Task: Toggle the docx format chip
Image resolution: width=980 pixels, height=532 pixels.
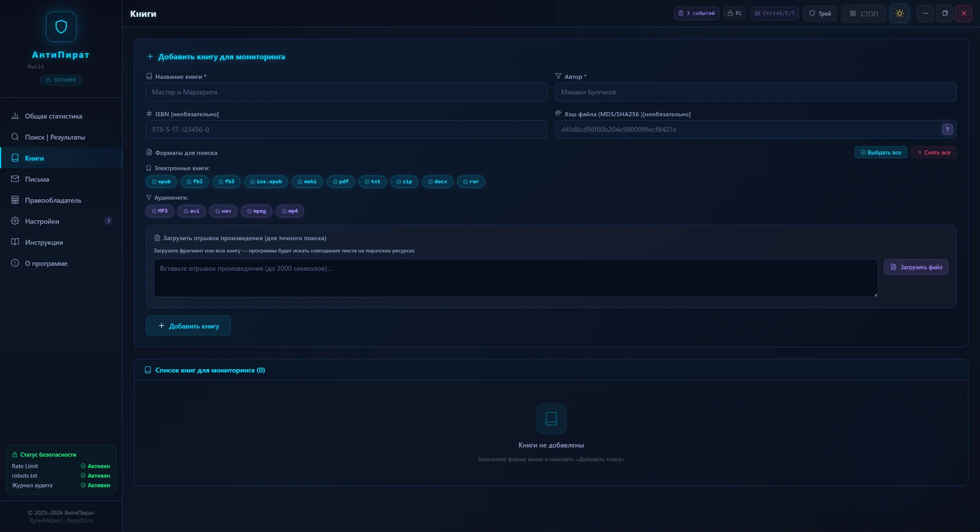Action: [x=437, y=182]
